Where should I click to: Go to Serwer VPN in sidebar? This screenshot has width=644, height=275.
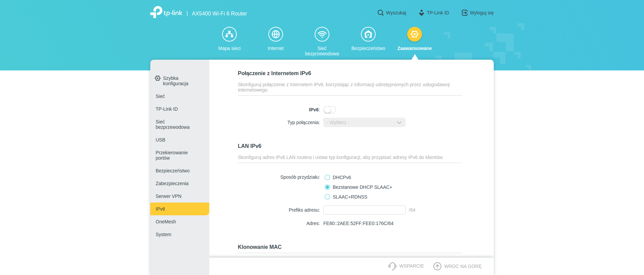pyautogui.click(x=168, y=196)
